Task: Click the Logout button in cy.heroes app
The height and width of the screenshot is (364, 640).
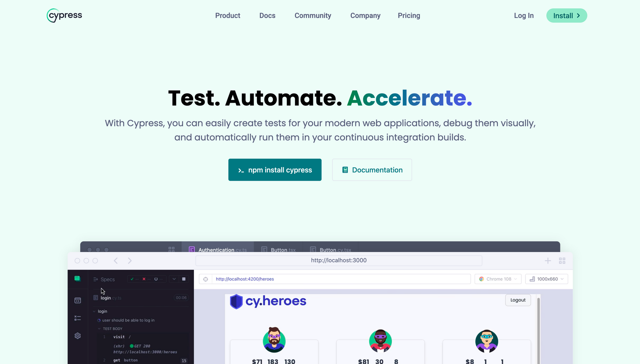Action: pos(517,300)
